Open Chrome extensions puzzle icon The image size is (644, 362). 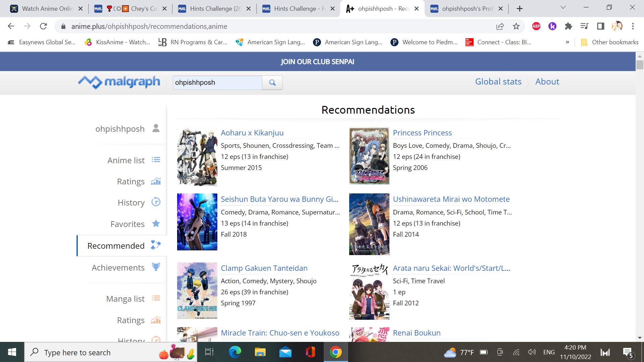(568, 26)
